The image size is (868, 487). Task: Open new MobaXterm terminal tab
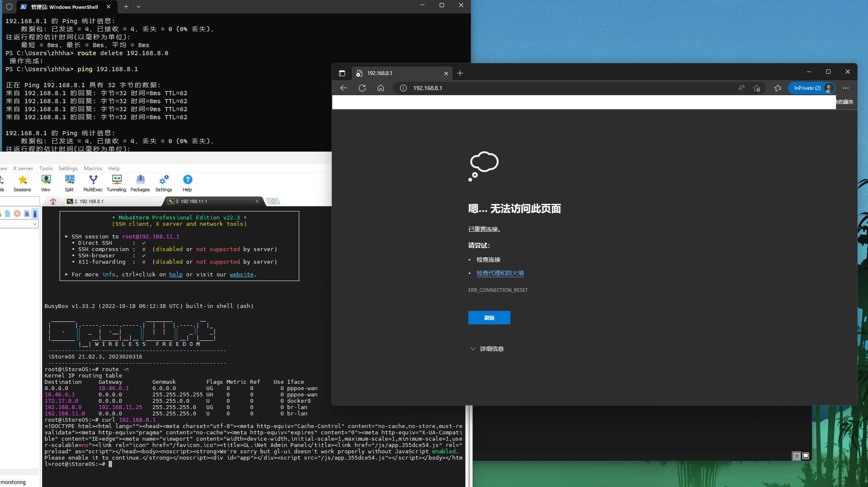tap(273, 201)
